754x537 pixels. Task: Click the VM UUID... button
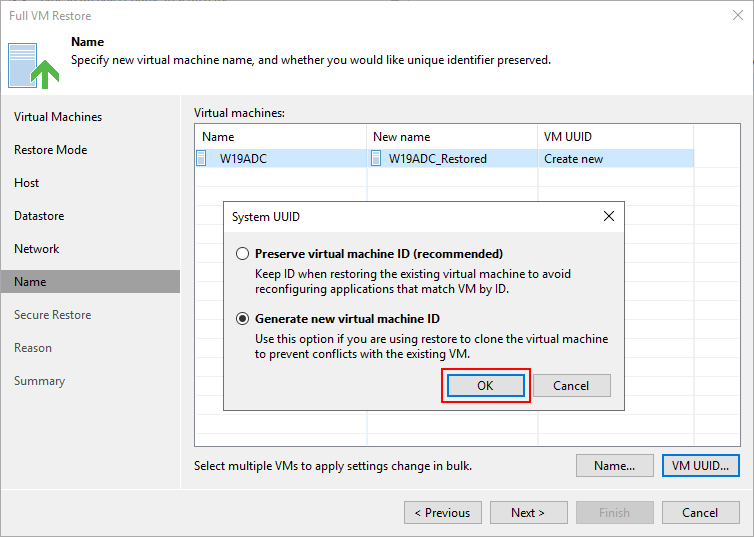[x=701, y=465]
